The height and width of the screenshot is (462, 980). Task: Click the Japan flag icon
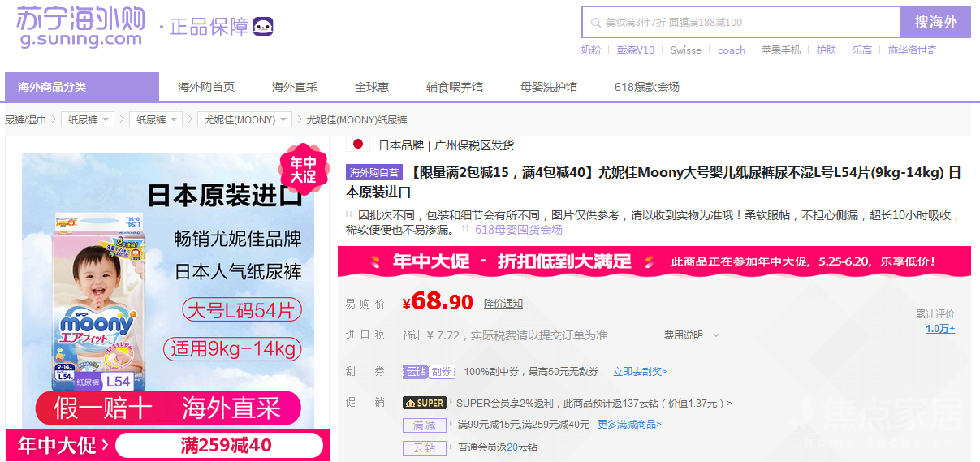pos(357,145)
